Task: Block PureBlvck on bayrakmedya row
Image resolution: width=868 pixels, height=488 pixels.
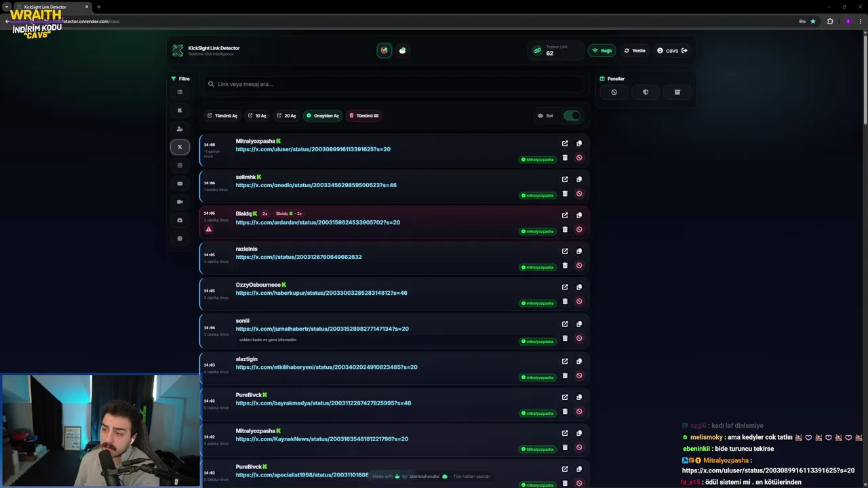Action: (x=579, y=411)
